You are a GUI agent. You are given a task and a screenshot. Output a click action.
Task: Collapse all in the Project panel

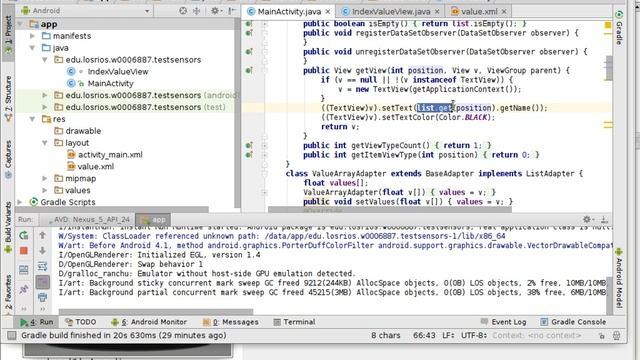pyautogui.click(x=196, y=11)
